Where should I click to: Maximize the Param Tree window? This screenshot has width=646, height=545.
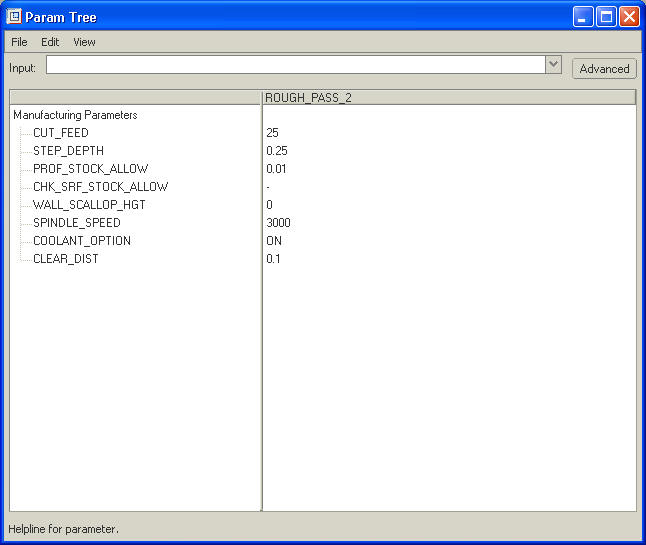pos(606,17)
